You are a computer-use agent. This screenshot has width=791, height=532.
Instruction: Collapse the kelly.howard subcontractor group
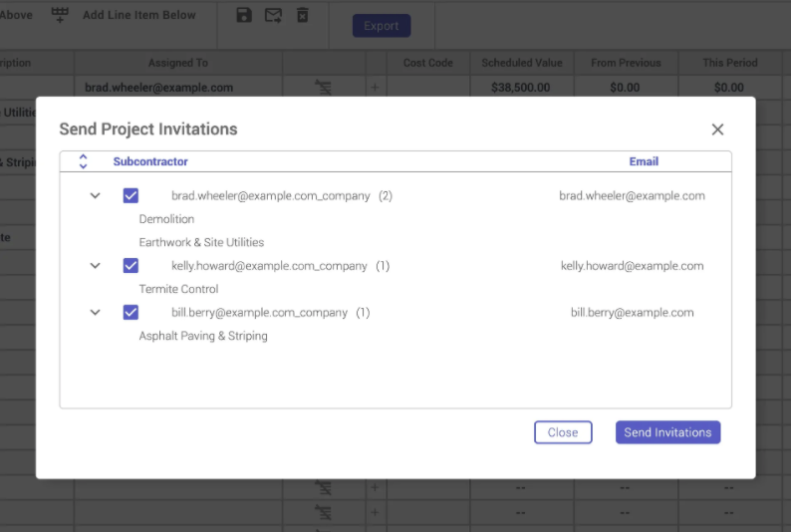click(96, 266)
